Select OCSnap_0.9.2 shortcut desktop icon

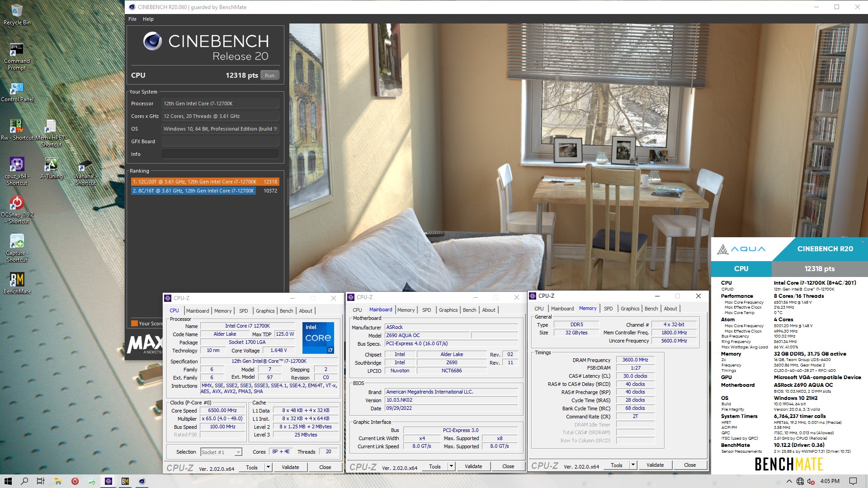coord(17,210)
